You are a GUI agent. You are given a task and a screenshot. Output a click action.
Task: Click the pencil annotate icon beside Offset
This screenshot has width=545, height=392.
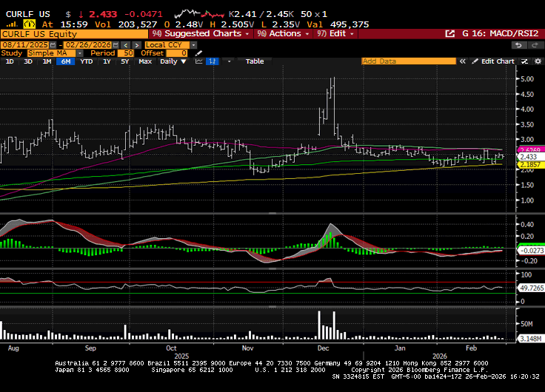point(198,53)
